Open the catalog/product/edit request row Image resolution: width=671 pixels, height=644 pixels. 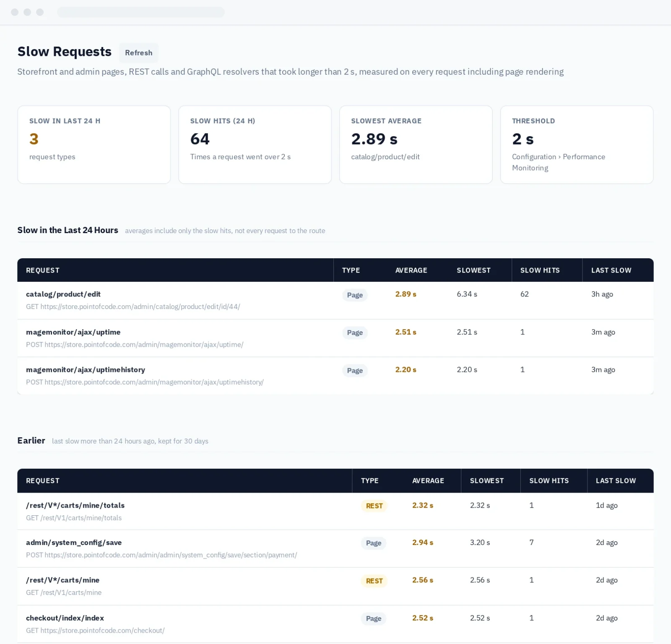[335, 300]
